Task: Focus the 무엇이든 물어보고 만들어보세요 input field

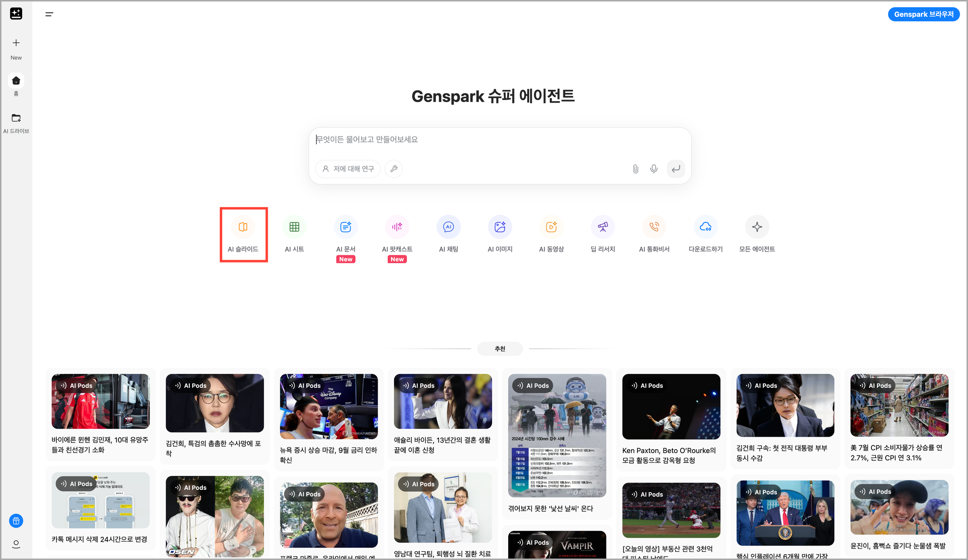Action: pos(499,139)
